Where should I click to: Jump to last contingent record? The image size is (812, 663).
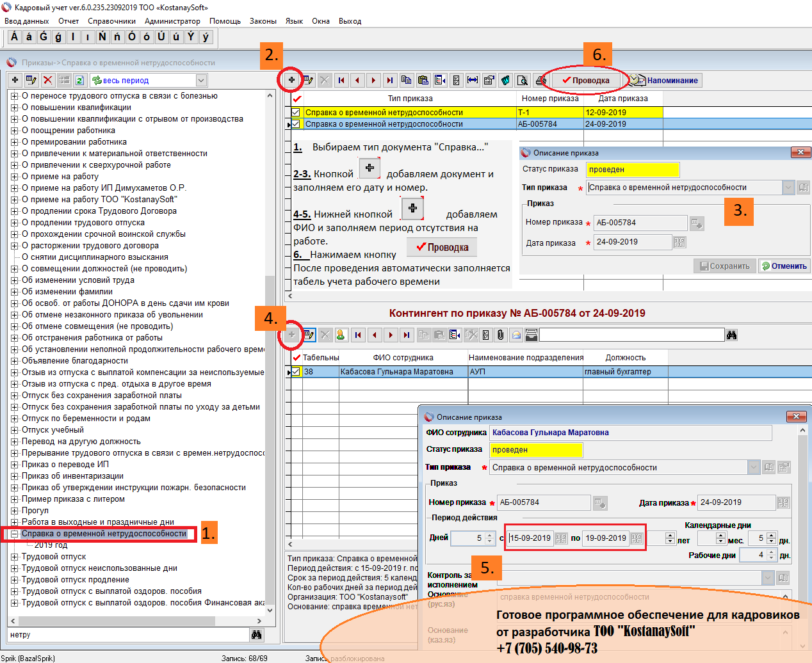click(407, 335)
